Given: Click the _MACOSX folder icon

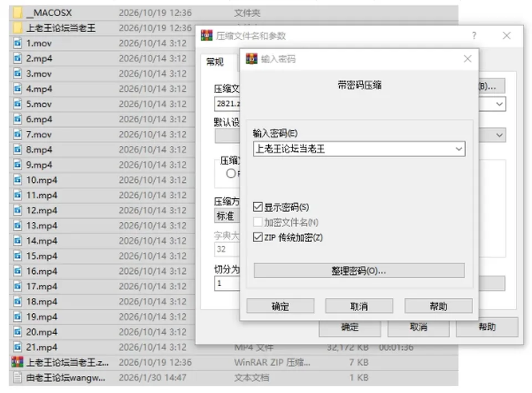Looking at the screenshot, I should click(18, 13).
